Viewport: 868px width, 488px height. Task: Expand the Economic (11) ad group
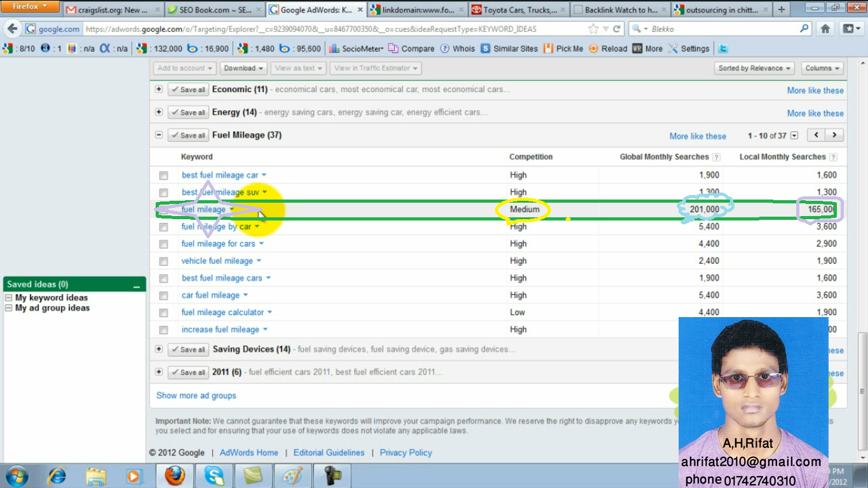point(159,90)
